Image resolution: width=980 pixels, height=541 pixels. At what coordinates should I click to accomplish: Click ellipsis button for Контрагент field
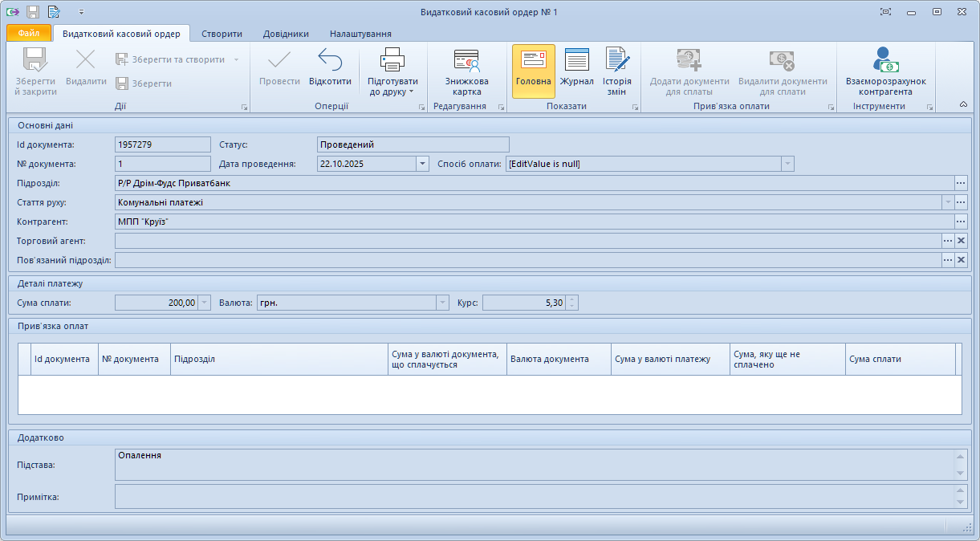(961, 222)
